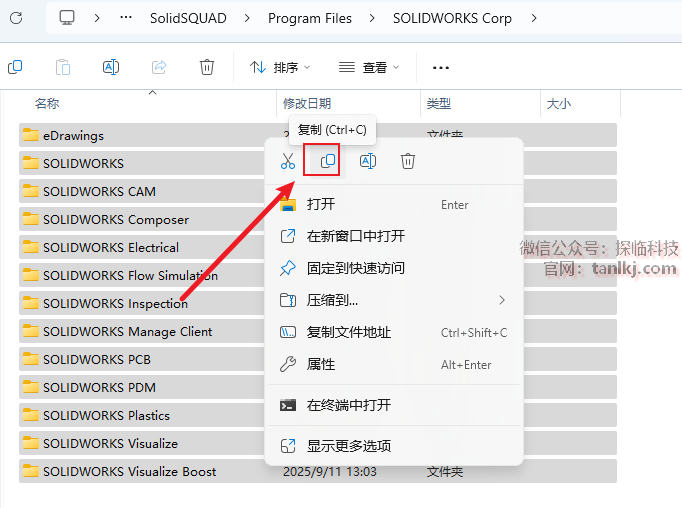Click the Delete icon in context menu
The width and height of the screenshot is (682, 508).
[408, 161]
